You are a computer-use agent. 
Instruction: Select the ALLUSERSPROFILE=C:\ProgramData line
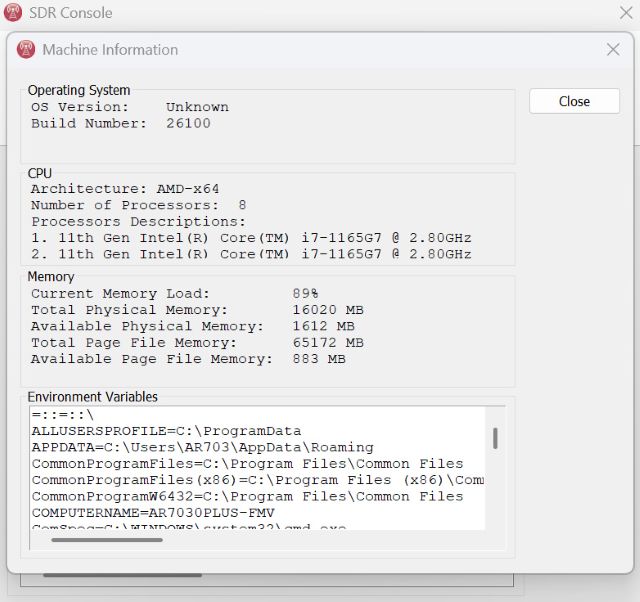coord(167,431)
